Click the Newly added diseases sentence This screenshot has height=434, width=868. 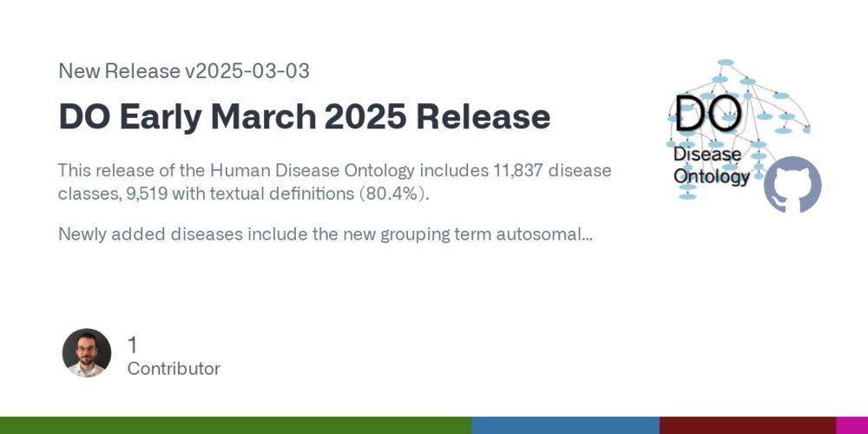click(x=325, y=234)
